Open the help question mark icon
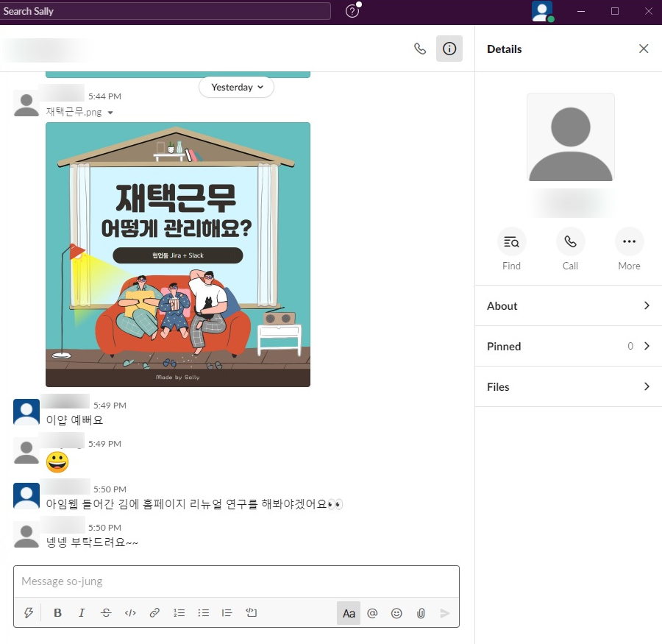The width and height of the screenshot is (662, 644). [x=352, y=11]
